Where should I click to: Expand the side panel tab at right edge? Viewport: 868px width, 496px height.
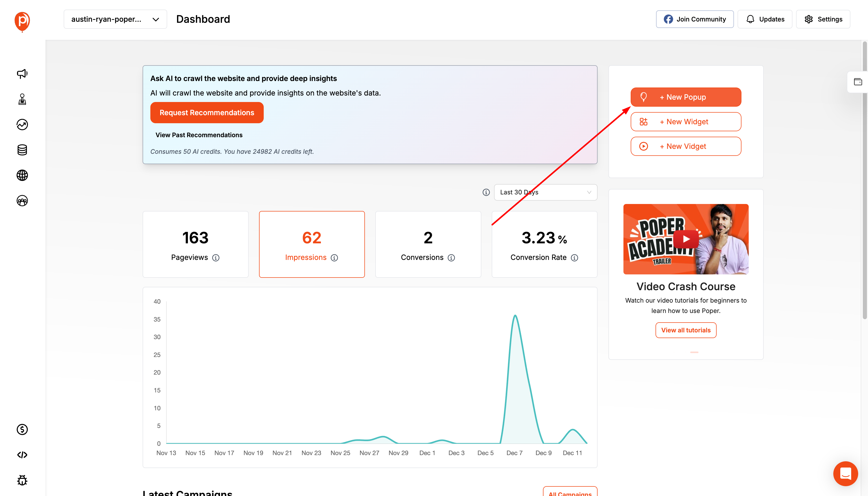[857, 82]
